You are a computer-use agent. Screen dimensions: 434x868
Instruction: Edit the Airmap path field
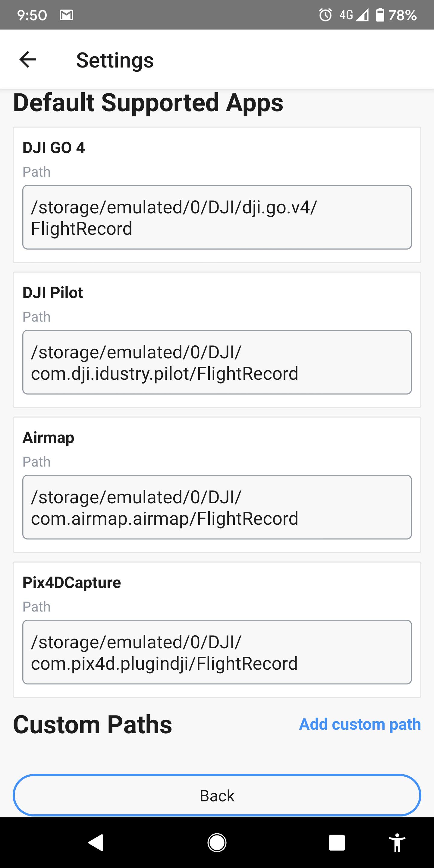click(x=217, y=507)
